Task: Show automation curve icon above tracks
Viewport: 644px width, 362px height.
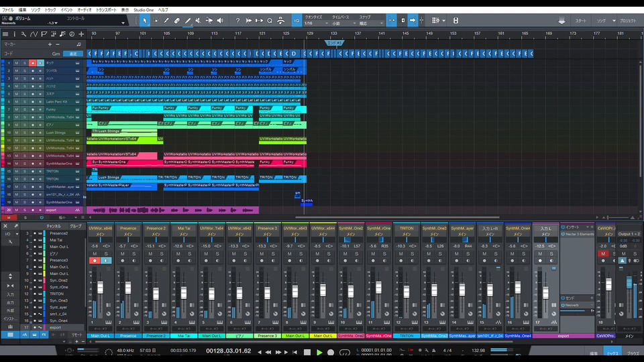Action: tap(34, 34)
